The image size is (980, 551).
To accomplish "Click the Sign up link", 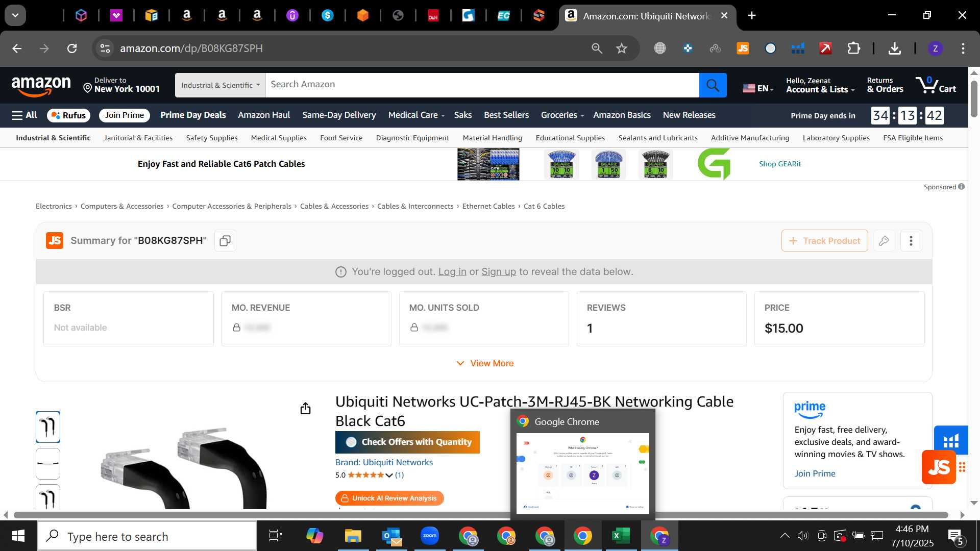I will pyautogui.click(x=499, y=272).
